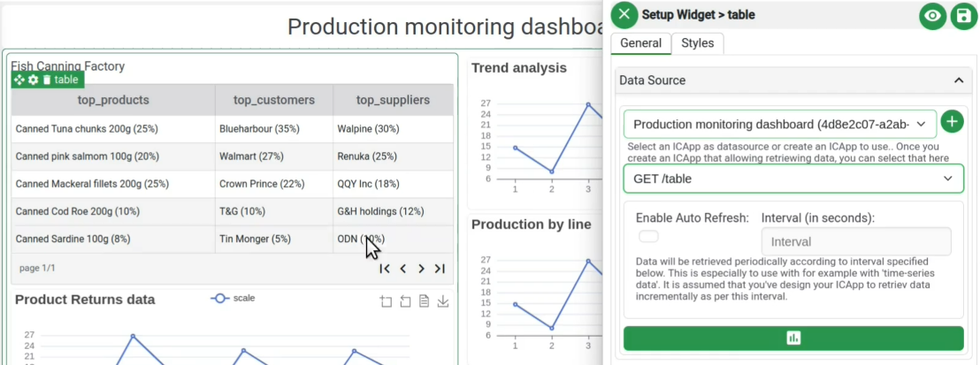Open the GET /table endpoint dropdown

coord(793,179)
